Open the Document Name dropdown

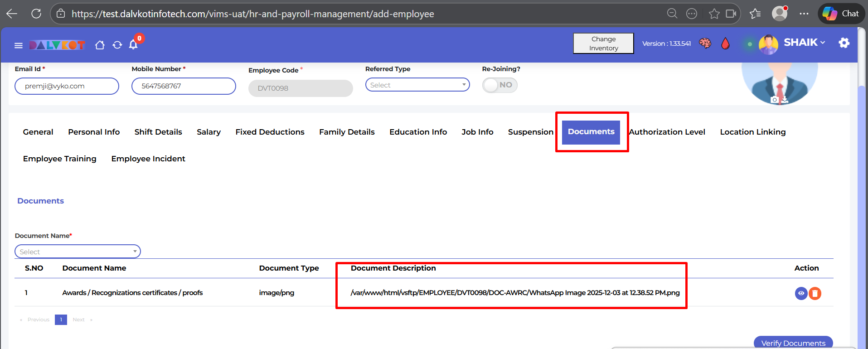pyautogui.click(x=78, y=252)
